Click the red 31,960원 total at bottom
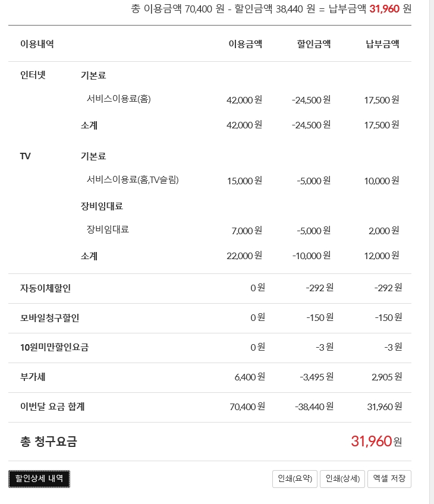434x504 pixels. [376, 441]
